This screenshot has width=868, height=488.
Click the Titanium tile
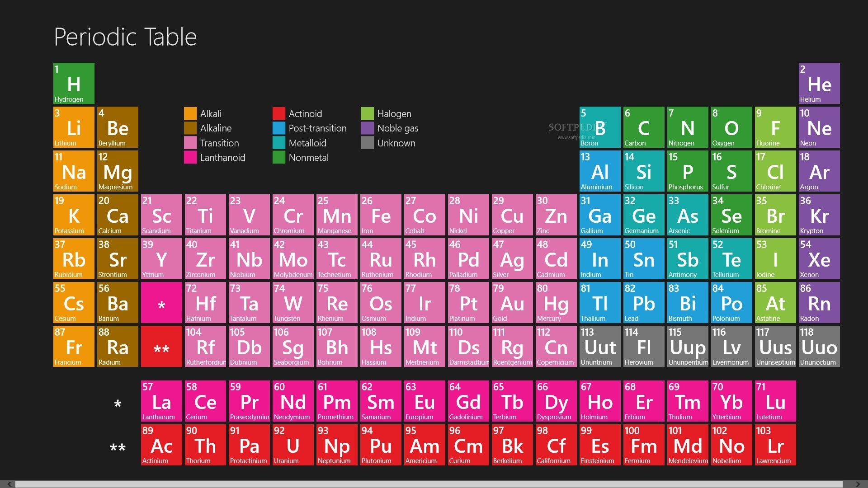[x=205, y=215]
